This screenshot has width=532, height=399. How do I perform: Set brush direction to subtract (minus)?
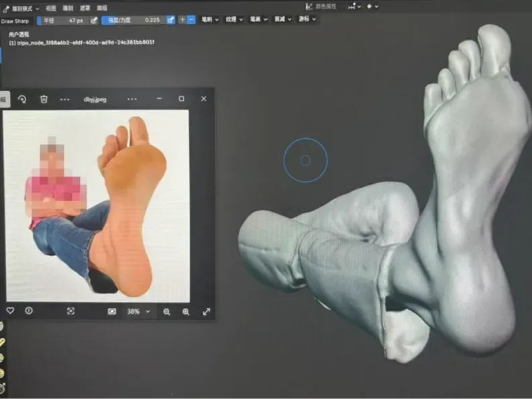coord(191,19)
